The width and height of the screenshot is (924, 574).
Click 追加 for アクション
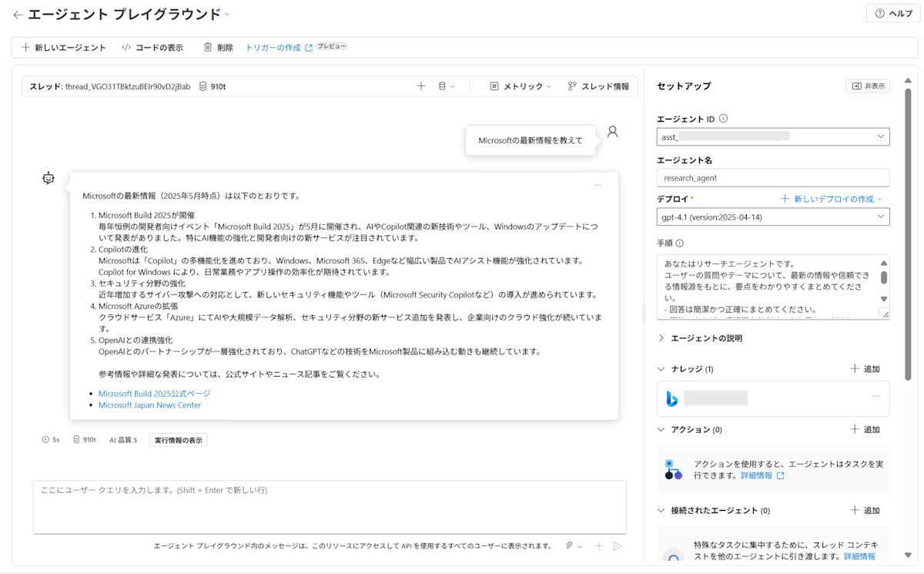point(865,430)
